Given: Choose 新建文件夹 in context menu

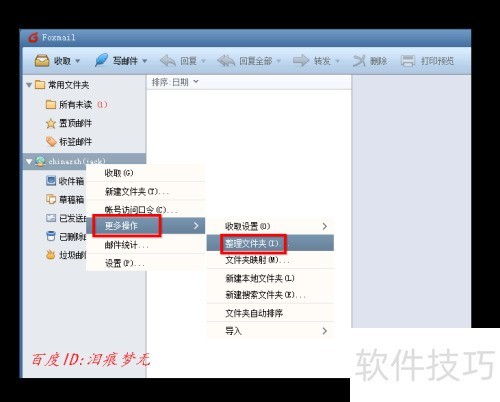Looking at the screenshot, I should click(x=146, y=191).
